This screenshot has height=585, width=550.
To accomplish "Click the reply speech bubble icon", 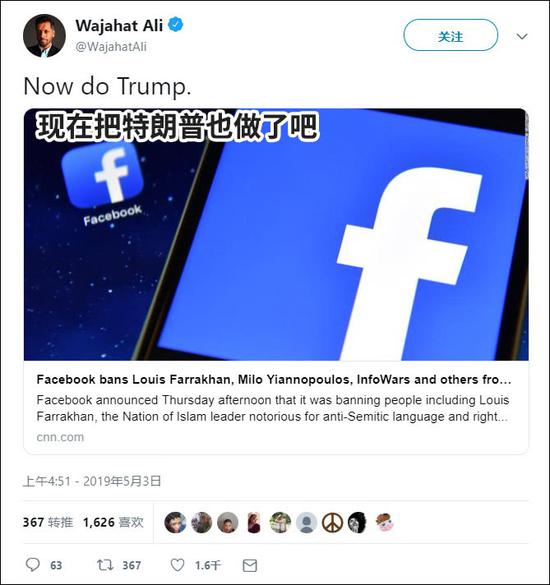I will 32,565.
